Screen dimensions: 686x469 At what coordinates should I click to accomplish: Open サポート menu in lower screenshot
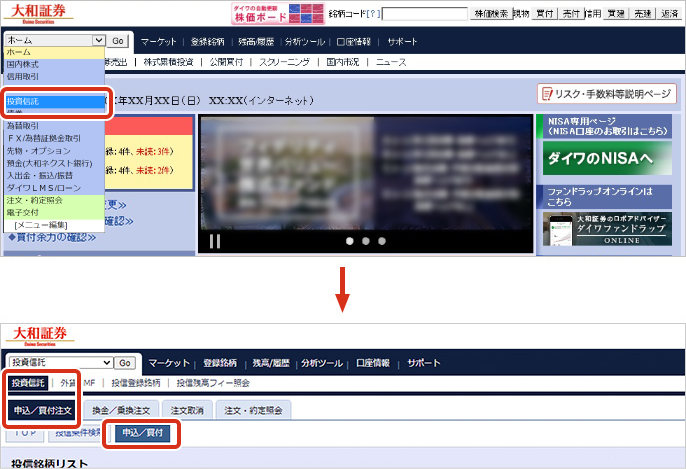(x=424, y=363)
